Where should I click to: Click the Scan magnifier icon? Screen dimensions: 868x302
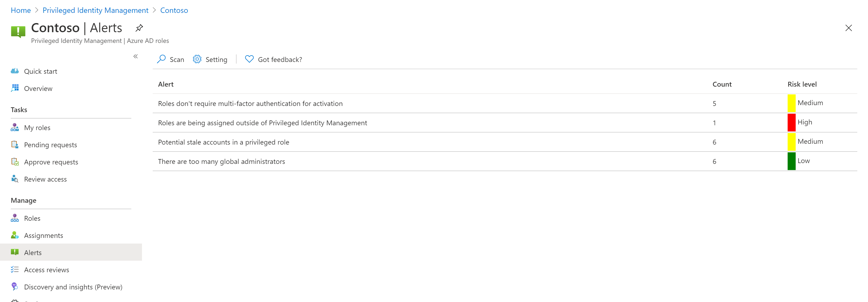pyautogui.click(x=161, y=59)
